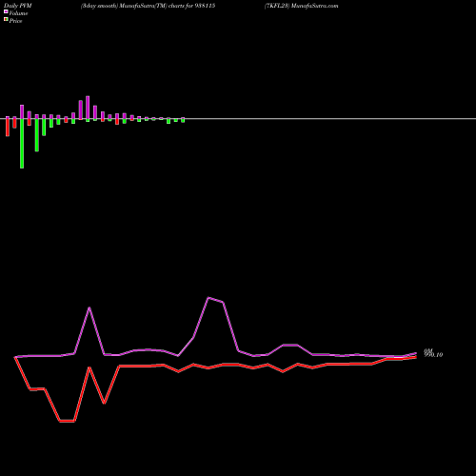476x476 pixels.
Task: Select the Price legend label
Action: pos(15,21)
